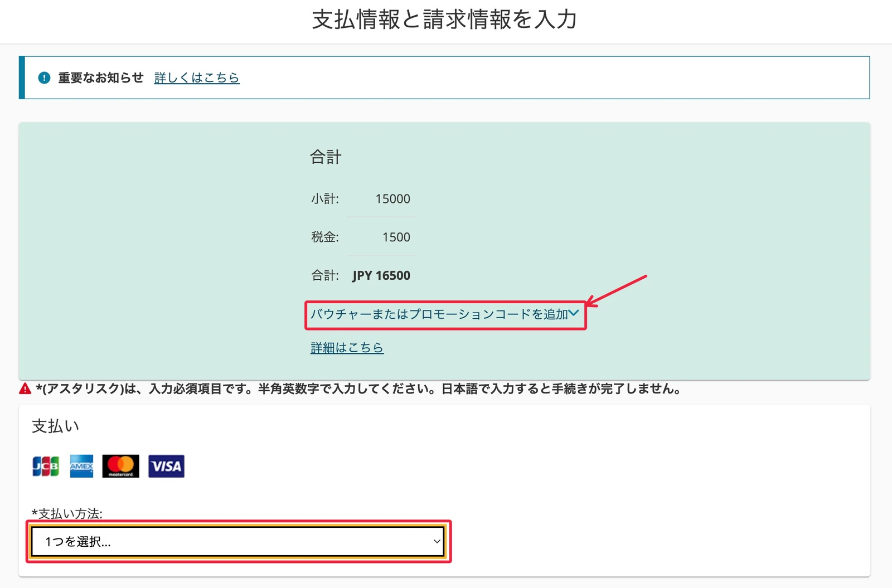892x588 pixels.
Task: Click the red warning triangle icon
Action: click(25, 388)
